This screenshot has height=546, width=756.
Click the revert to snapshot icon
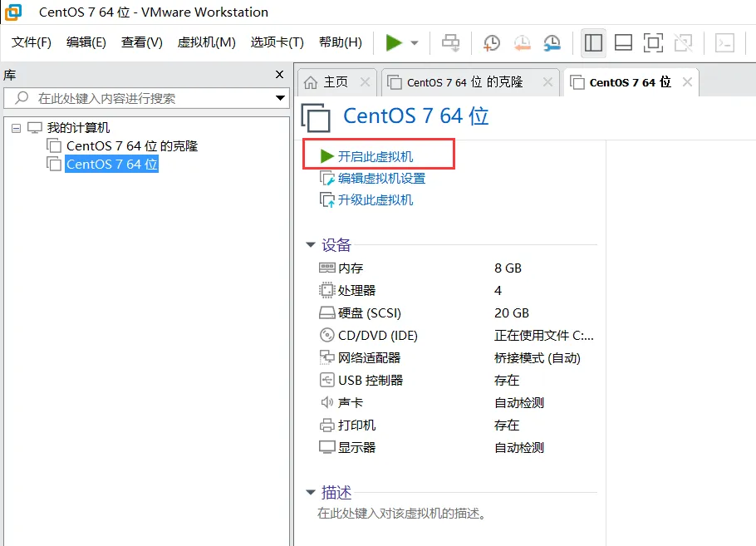click(x=522, y=43)
